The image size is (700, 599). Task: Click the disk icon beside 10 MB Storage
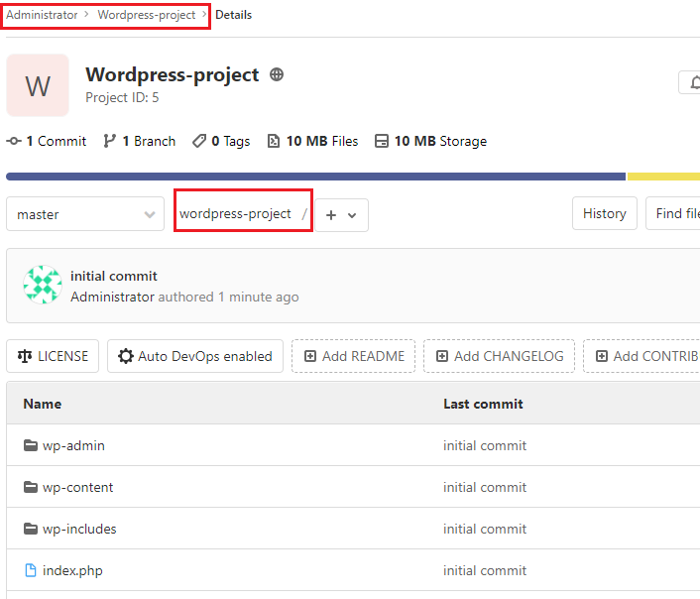click(382, 141)
